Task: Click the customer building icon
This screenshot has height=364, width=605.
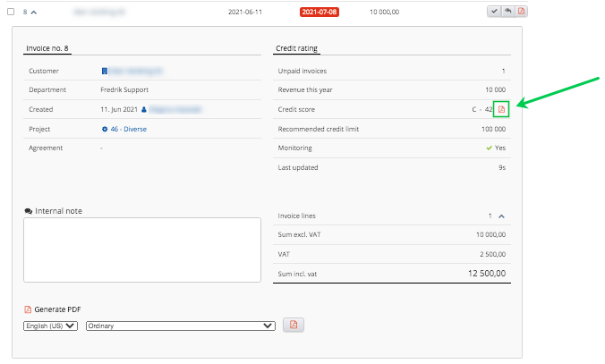Action: point(104,71)
